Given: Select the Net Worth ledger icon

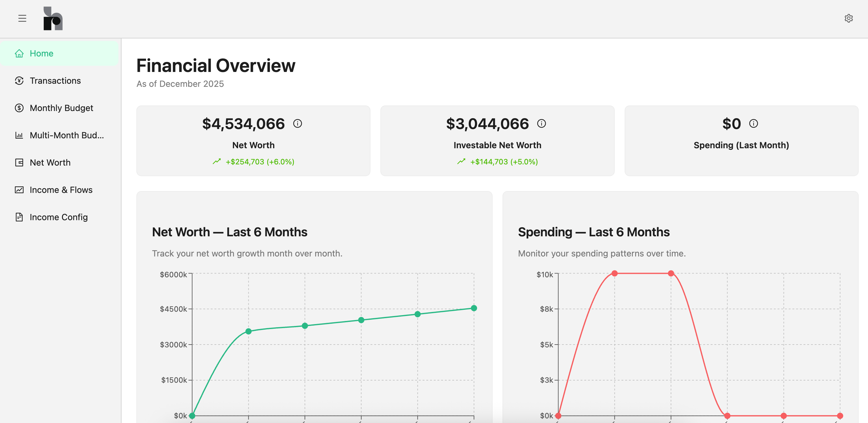Looking at the screenshot, I should pyautogui.click(x=19, y=163).
